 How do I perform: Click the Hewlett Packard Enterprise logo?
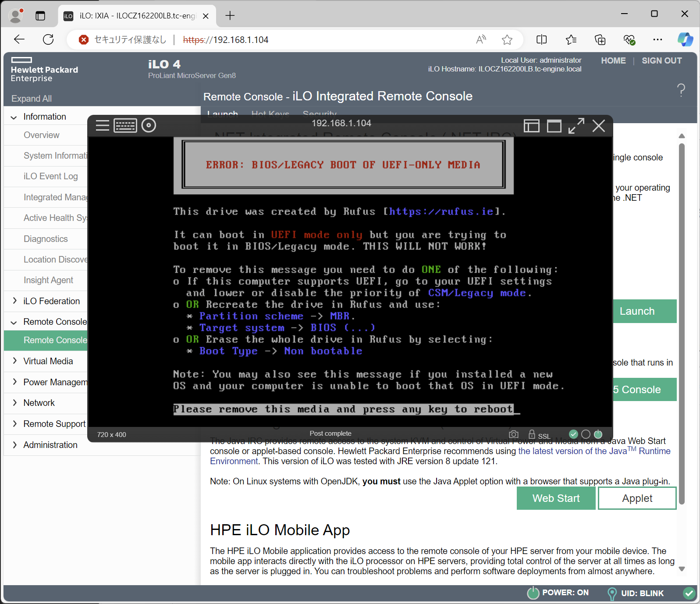click(x=44, y=70)
